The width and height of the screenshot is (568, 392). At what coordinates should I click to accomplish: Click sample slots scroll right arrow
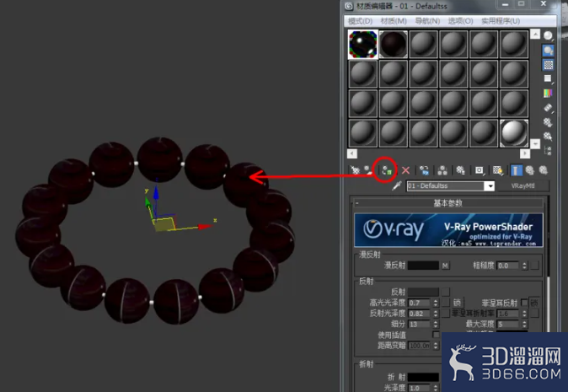click(525, 153)
